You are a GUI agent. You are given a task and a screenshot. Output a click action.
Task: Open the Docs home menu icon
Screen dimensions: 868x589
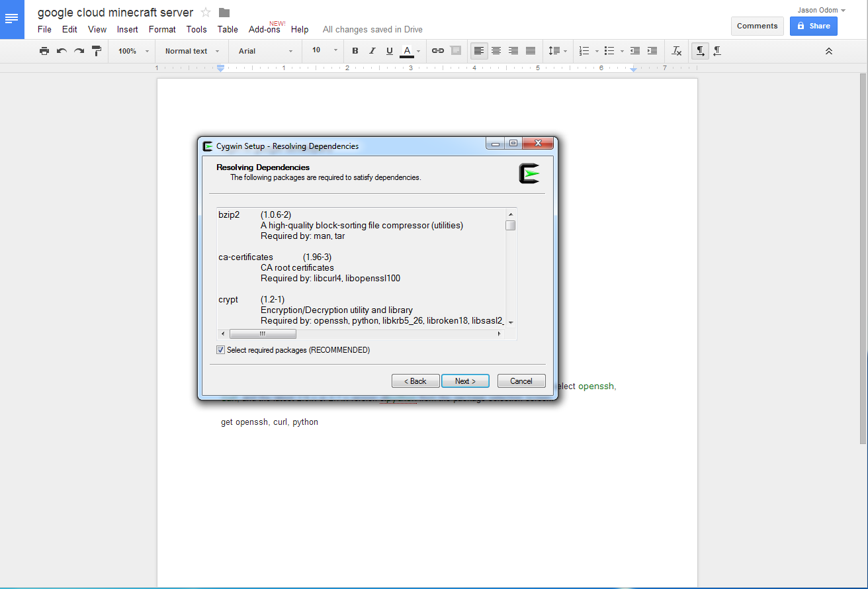click(12, 19)
